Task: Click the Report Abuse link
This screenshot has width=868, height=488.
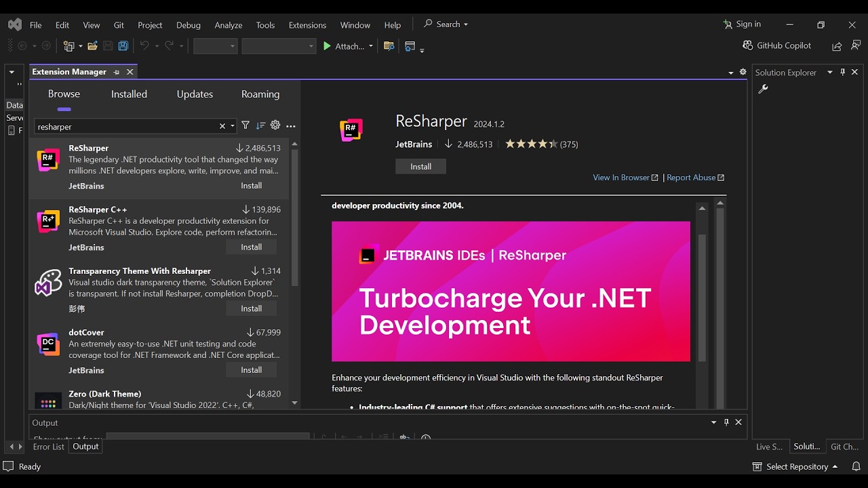Action: coord(696,178)
